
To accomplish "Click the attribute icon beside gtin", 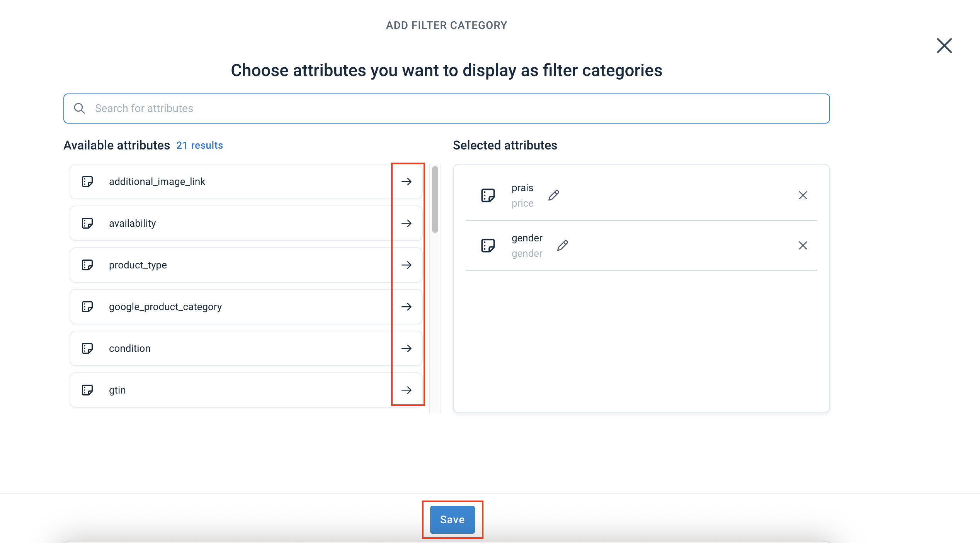I will (87, 390).
